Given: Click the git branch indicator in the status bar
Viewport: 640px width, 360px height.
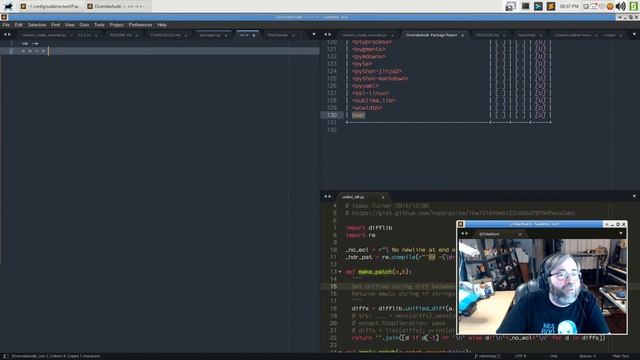Looking at the screenshot, I should pyautogui.click(x=487, y=356).
